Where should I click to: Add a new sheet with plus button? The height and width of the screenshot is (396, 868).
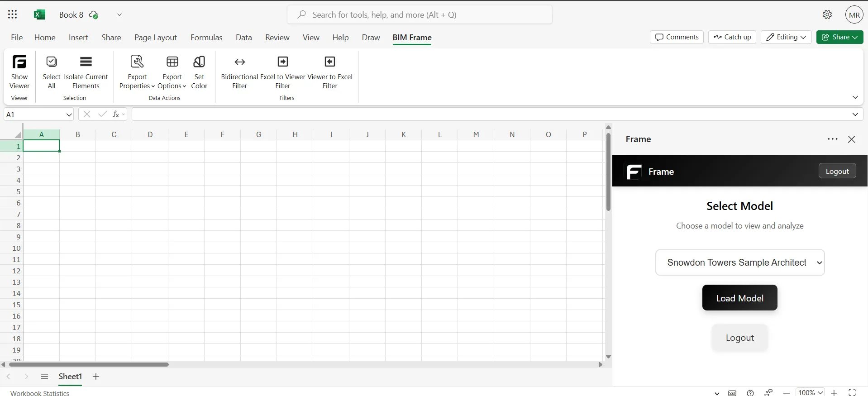(x=96, y=377)
